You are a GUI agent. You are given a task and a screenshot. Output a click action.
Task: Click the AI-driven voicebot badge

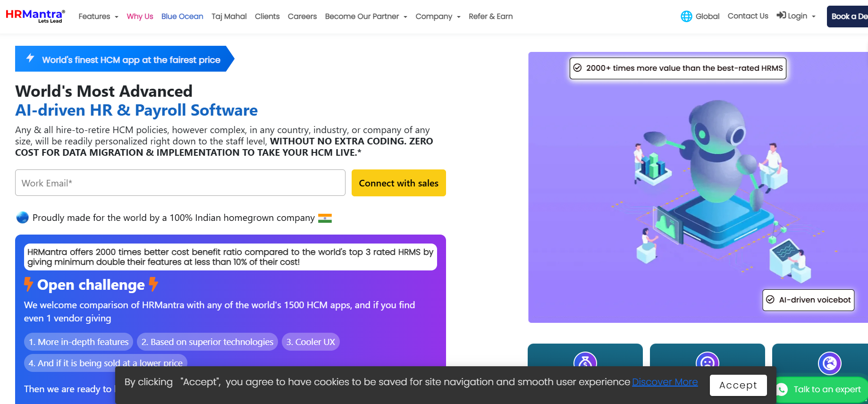pyautogui.click(x=809, y=300)
